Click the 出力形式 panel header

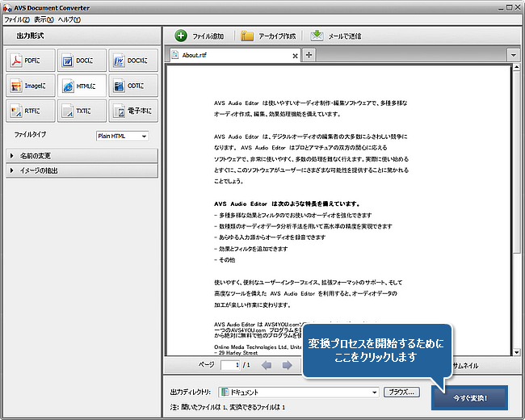82,36
